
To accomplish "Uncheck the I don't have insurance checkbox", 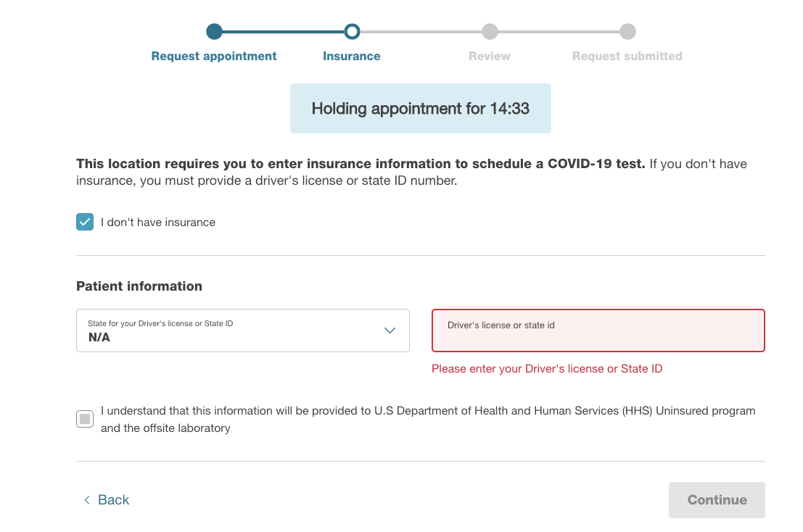I will tap(85, 222).
